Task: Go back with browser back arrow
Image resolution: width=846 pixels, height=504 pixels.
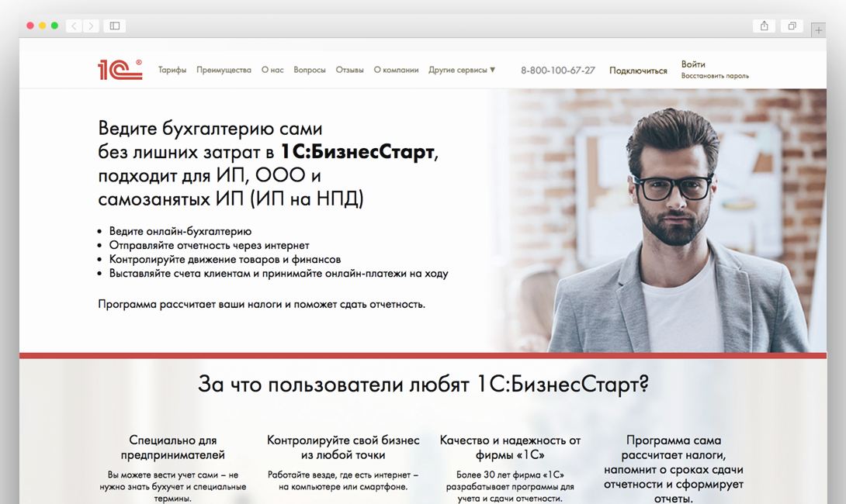Action: click(74, 26)
